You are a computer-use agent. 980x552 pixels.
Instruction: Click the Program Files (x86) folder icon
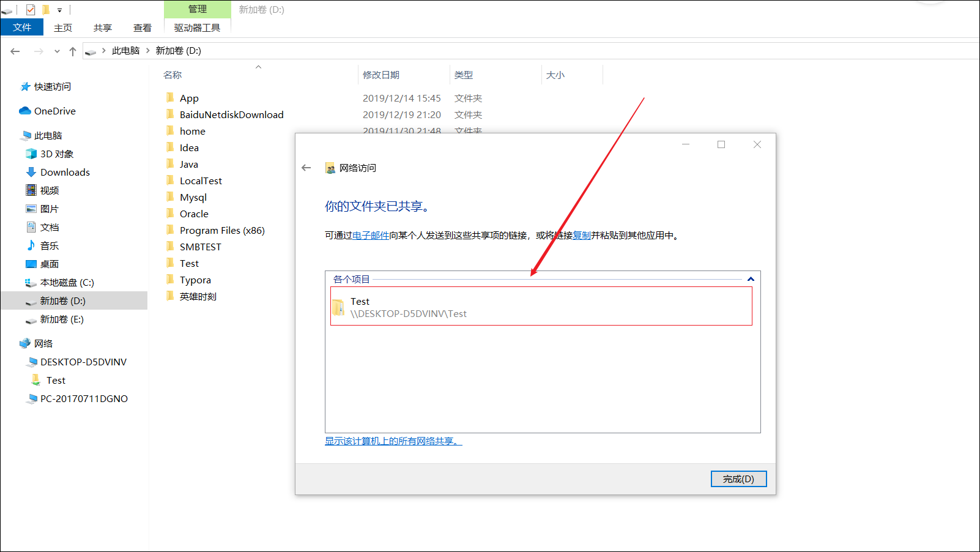(170, 229)
